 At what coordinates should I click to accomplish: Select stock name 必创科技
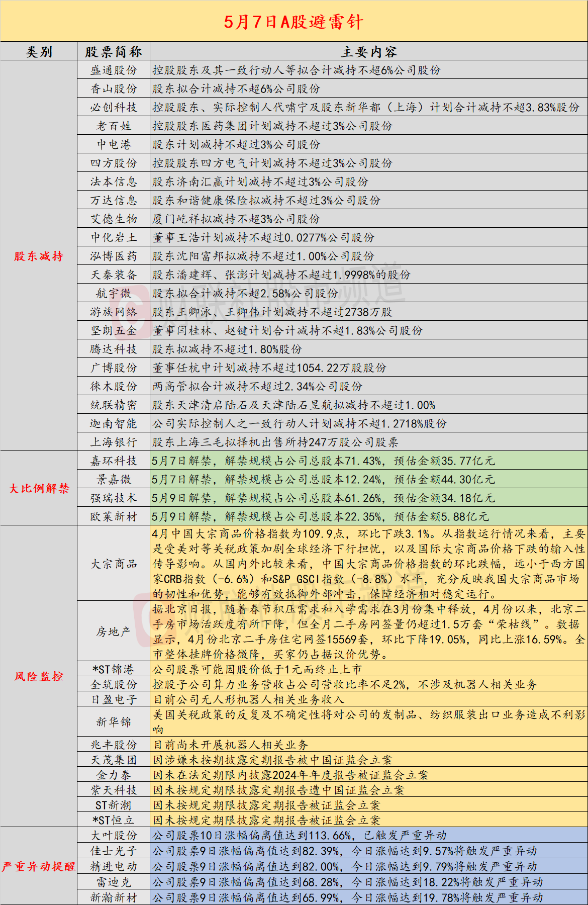pos(114,108)
